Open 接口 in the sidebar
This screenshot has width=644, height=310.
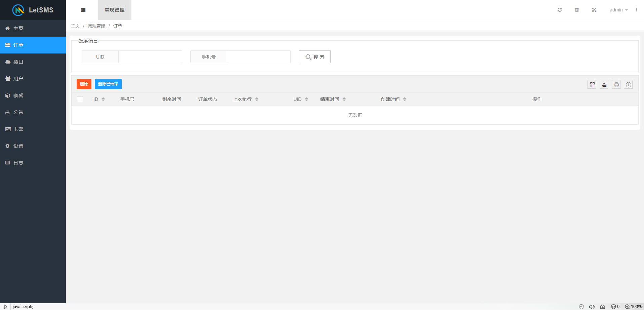click(33, 62)
